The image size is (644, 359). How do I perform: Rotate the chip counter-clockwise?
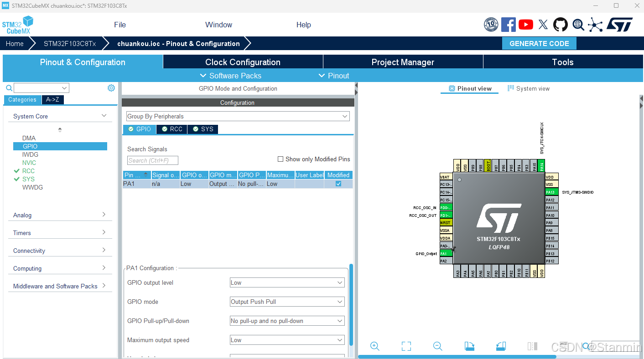(x=501, y=346)
